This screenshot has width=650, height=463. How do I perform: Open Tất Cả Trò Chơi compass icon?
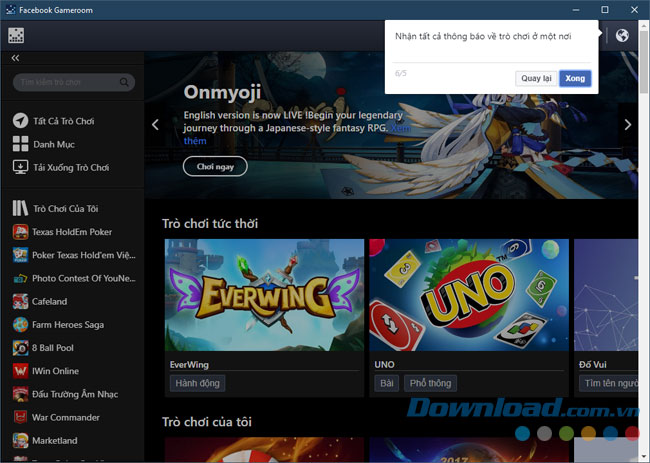20,121
